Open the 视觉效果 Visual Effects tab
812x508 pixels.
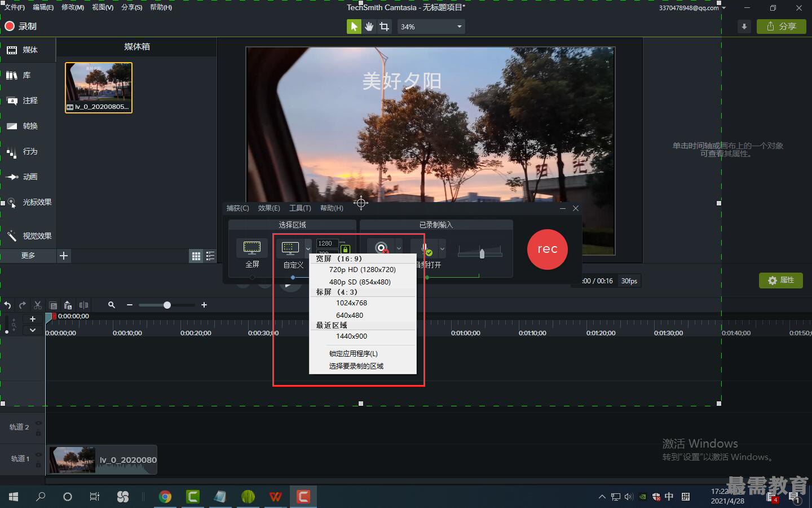28,236
